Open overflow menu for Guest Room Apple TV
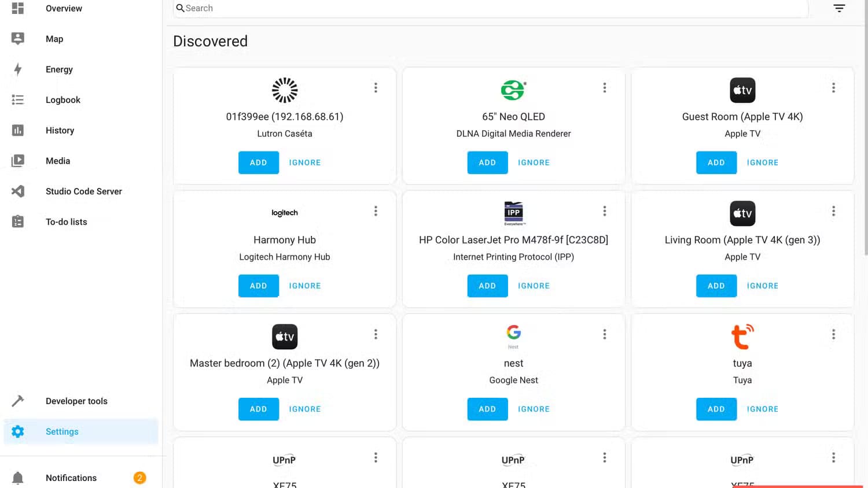This screenshot has width=868, height=488. click(x=833, y=87)
